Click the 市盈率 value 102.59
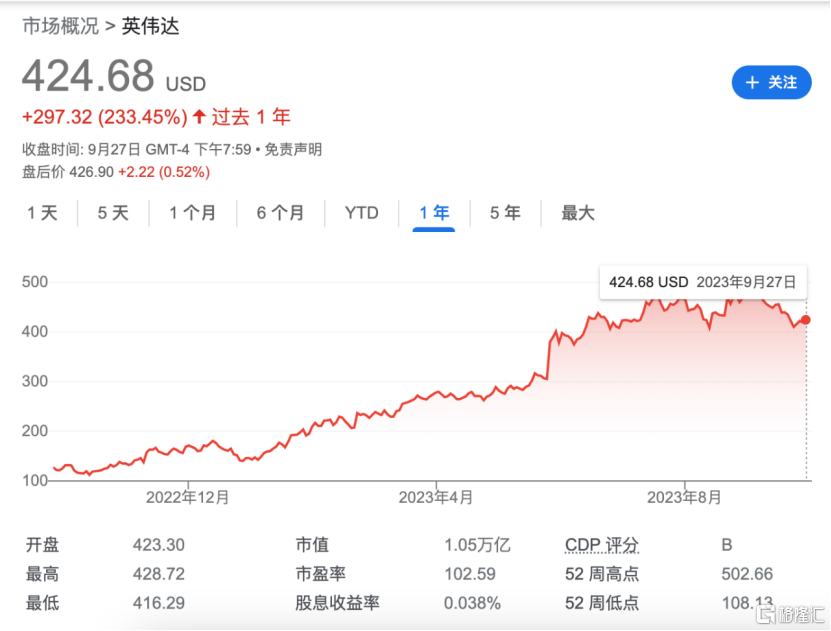Screen dimensions: 831x631 (x=470, y=574)
